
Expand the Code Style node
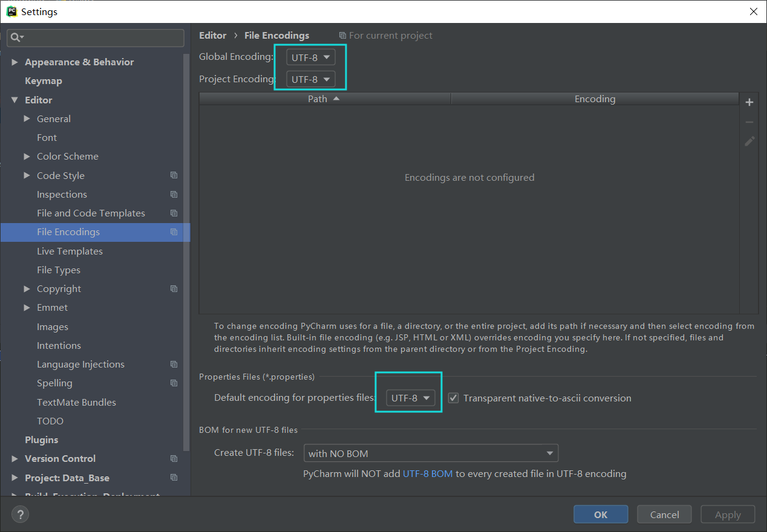tap(27, 175)
